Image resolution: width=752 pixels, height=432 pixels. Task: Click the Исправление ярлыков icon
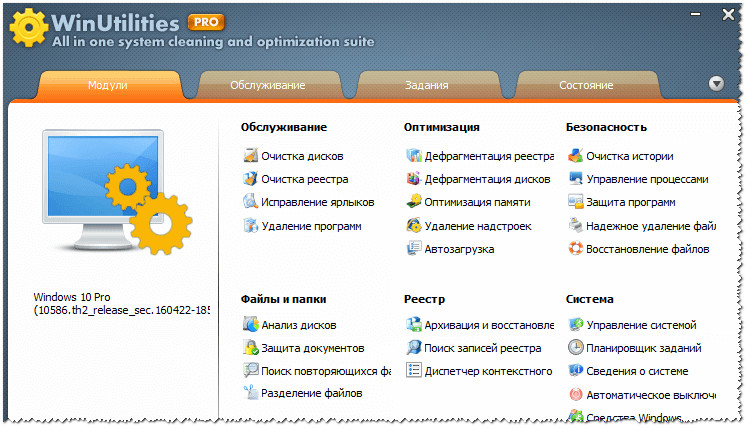point(250,201)
